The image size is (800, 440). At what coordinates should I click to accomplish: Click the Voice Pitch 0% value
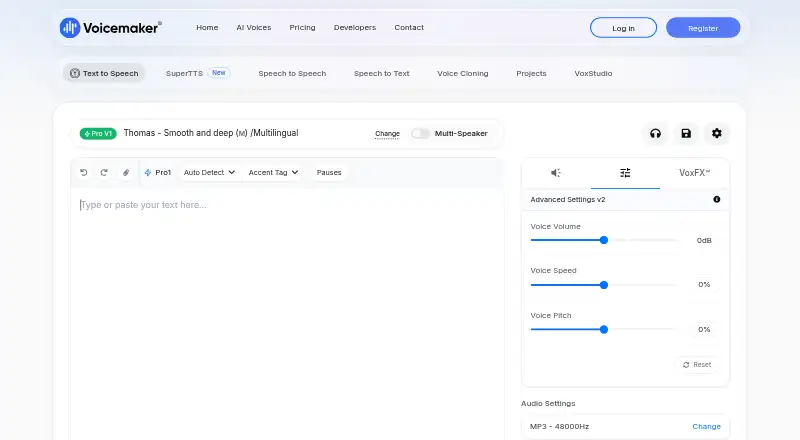click(704, 330)
